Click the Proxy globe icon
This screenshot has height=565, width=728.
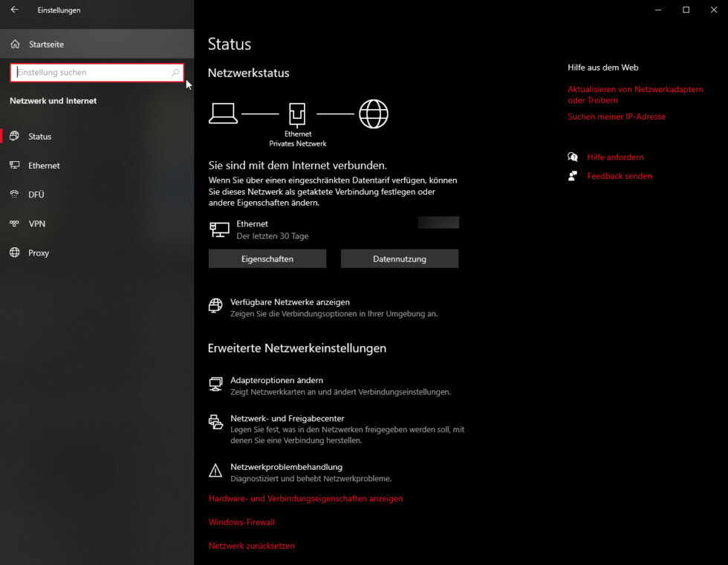tap(14, 253)
